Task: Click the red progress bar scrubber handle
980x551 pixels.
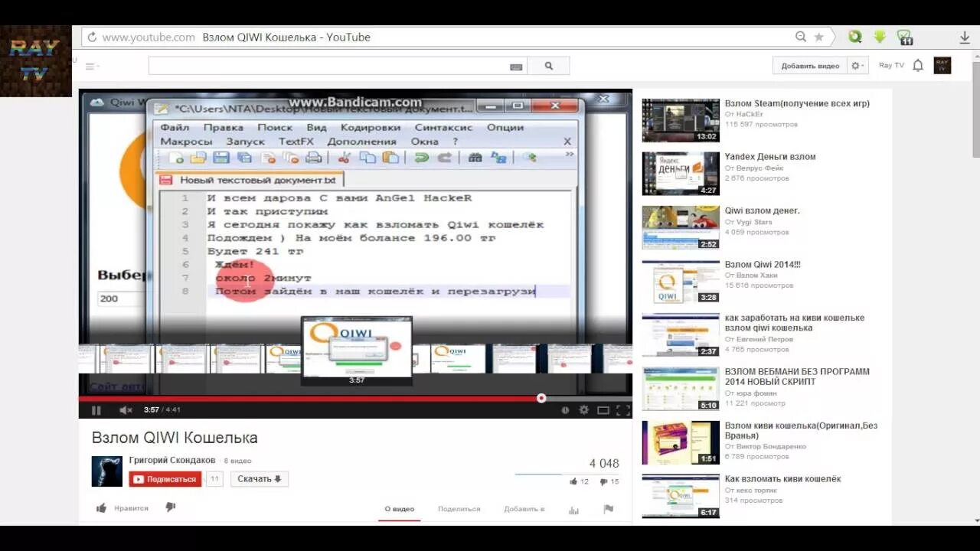Action: 541,398
